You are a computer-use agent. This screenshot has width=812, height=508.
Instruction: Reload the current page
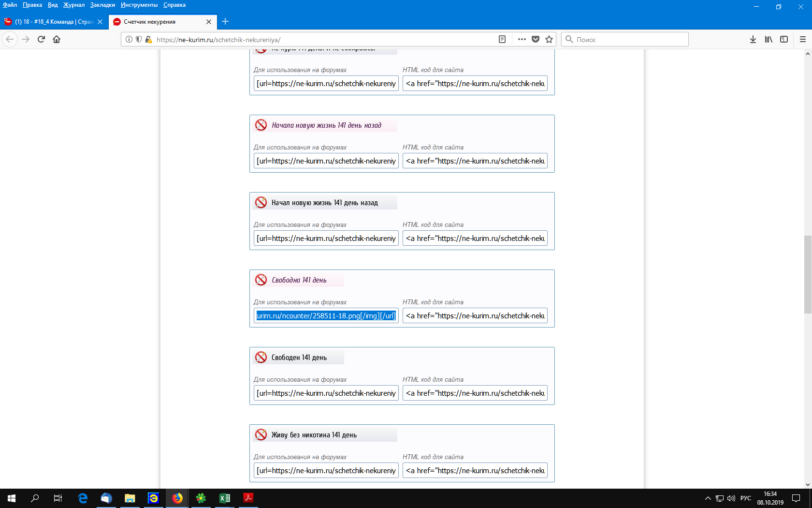point(41,39)
